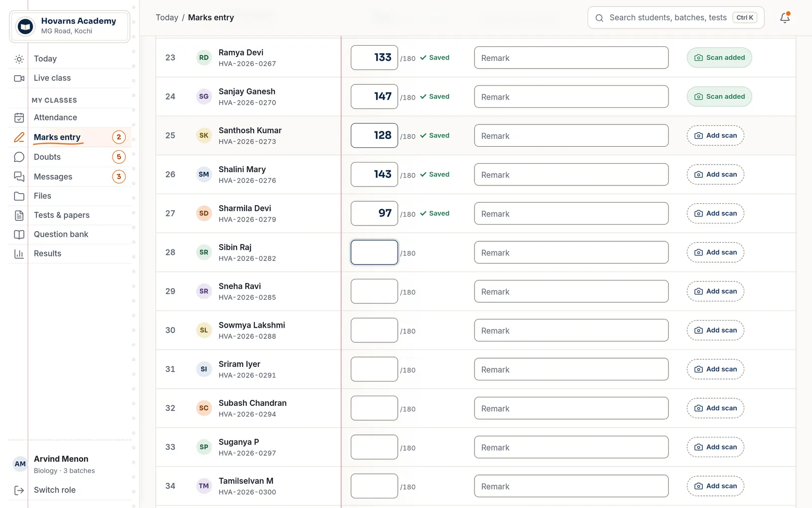This screenshot has height=508, width=812.
Task: Edit marks 147 for Sanjay Ganesh
Action: click(x=375, y=97)
